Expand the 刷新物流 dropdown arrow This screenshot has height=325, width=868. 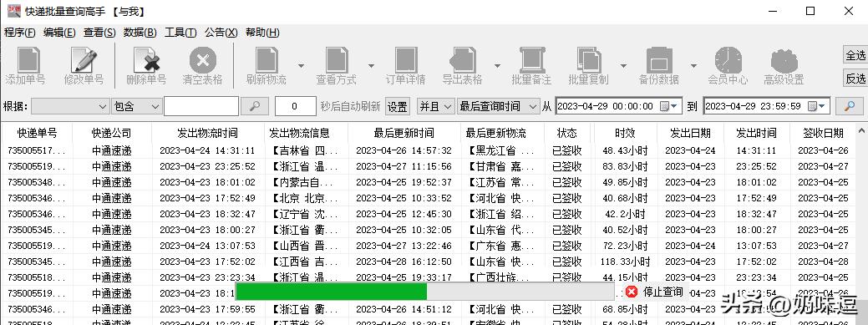(301, 65)
